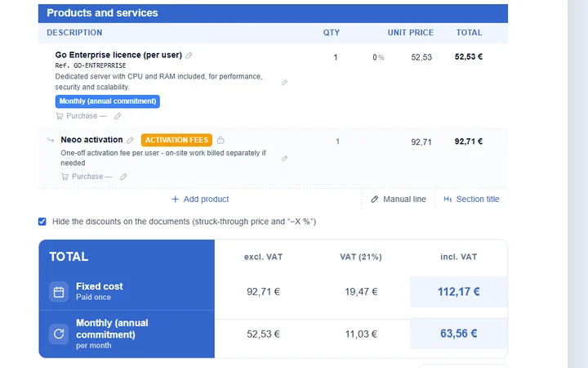The height and width of the screenshot is (368, 588).
Task: Edit purchase price for Go Enterprise licence
Action: (118, 116)
